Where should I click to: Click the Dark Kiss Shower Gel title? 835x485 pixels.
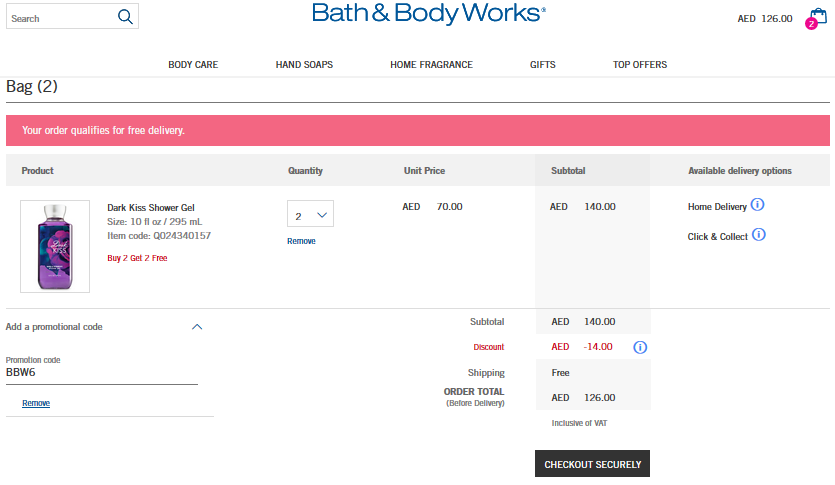(150, 207)
